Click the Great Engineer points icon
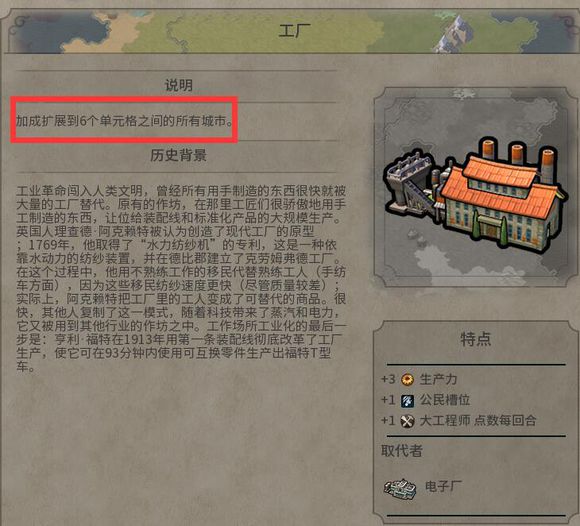 (408, 421)
